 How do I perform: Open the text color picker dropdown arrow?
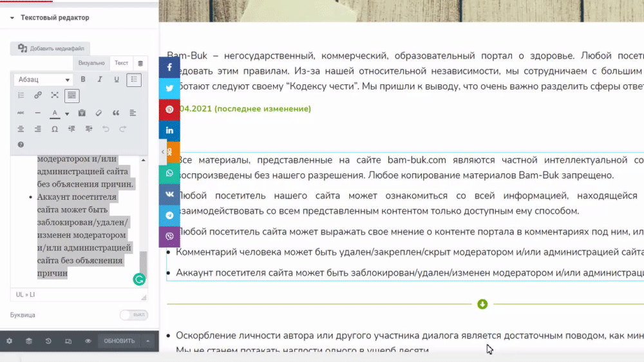pos(67,113)
